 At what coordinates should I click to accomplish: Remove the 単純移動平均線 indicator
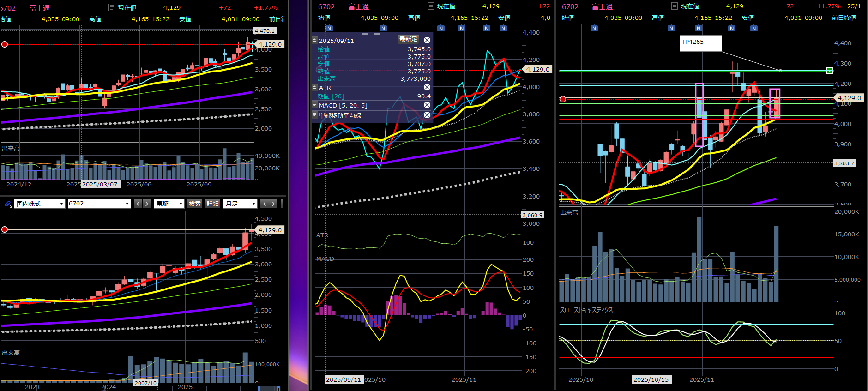click(427, 115)
